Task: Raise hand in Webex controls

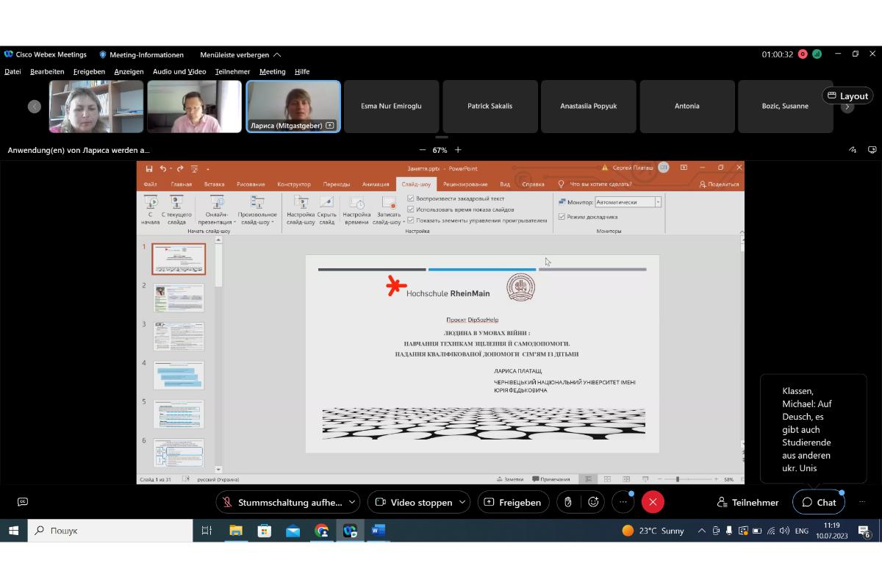Action: (x=567, y=502)
